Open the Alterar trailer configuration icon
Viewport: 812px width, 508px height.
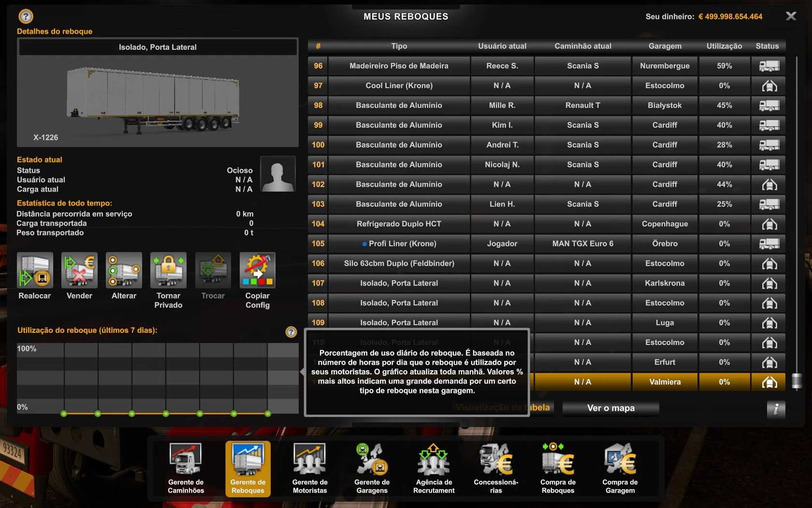(x=124, y=270)
